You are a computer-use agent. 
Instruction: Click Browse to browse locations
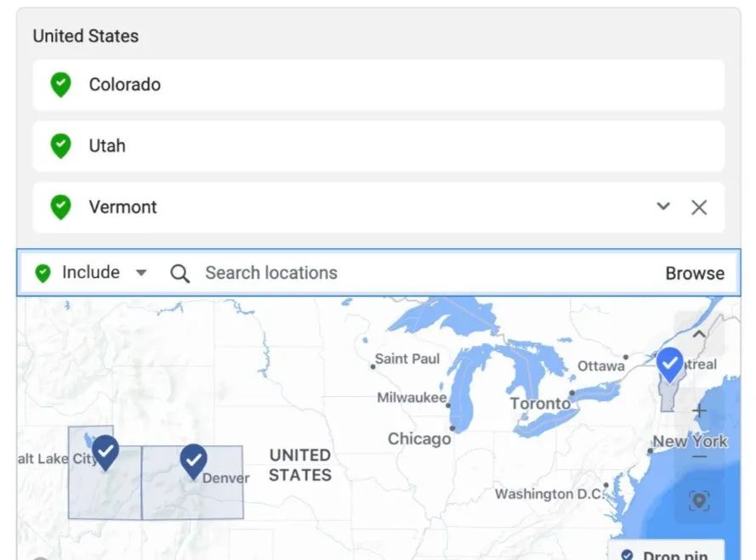coord(695,274)
